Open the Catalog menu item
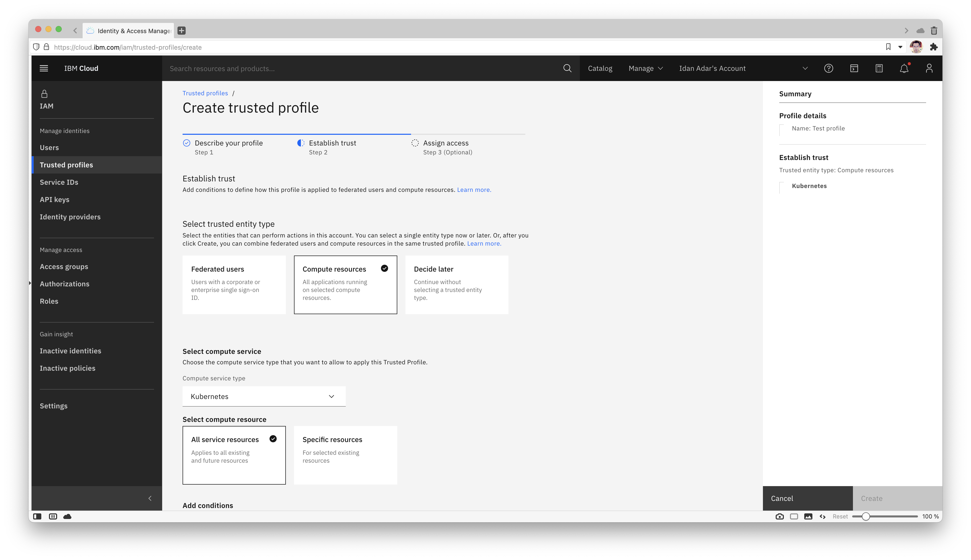971x560 pixels. [x=600, y=68]
